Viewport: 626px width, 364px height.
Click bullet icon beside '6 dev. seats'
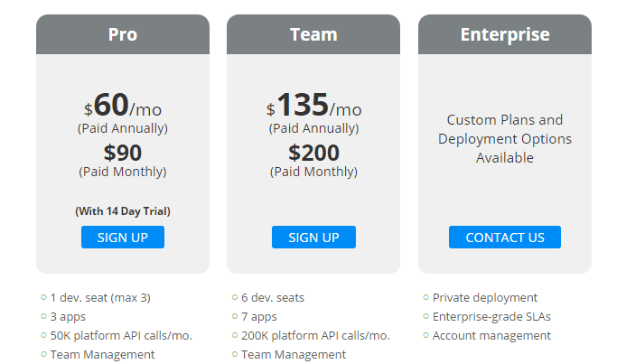click(235, 297)
